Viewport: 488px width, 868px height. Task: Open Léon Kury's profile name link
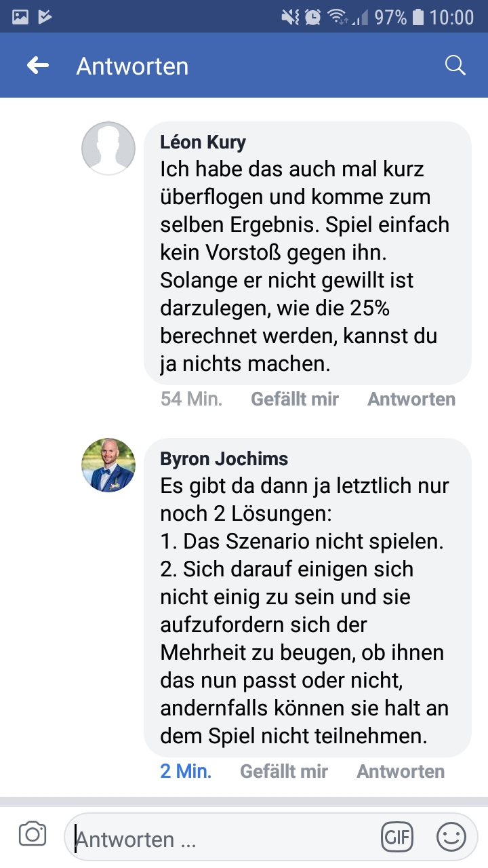click(203, 142)
